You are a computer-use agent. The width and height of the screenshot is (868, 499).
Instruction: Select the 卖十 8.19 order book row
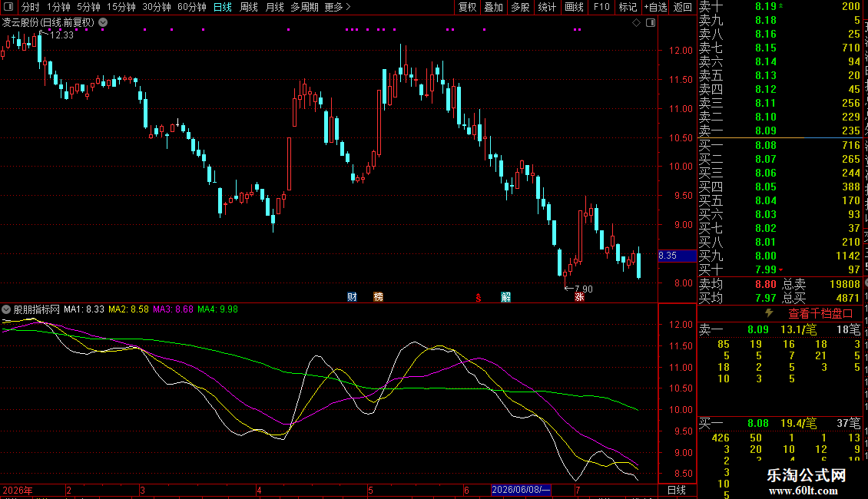[x=780, y=7]
